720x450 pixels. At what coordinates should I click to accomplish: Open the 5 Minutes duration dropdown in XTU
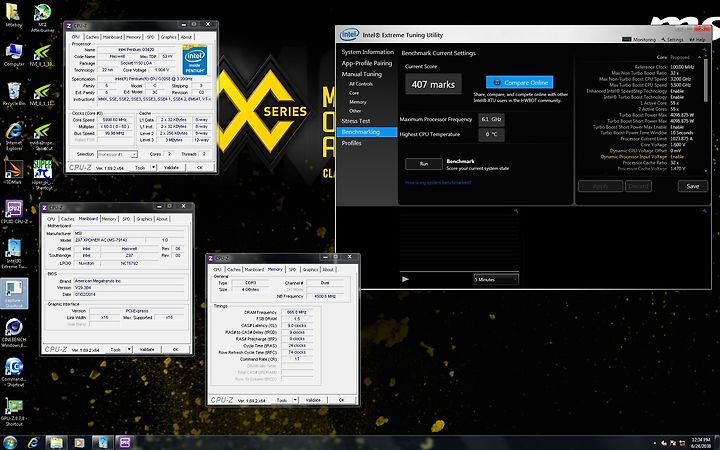(496, 279)
